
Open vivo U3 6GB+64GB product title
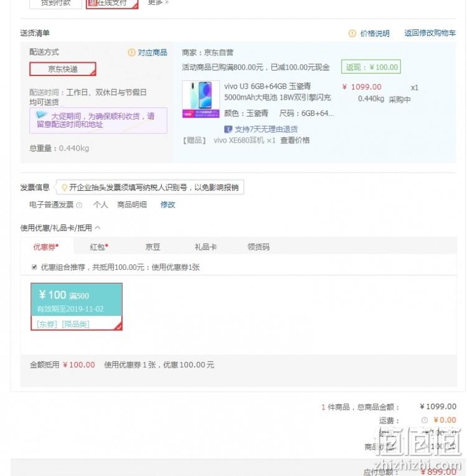(277, 92)
